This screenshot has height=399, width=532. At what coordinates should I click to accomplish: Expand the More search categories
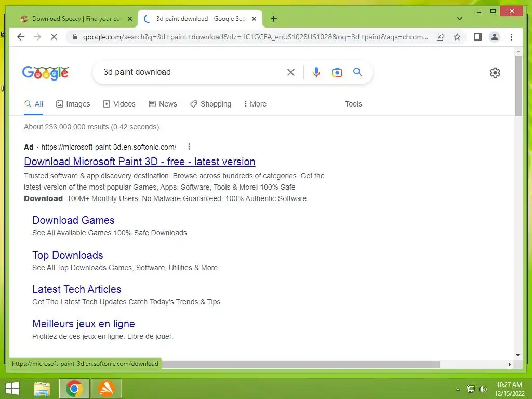click(255, 104)
